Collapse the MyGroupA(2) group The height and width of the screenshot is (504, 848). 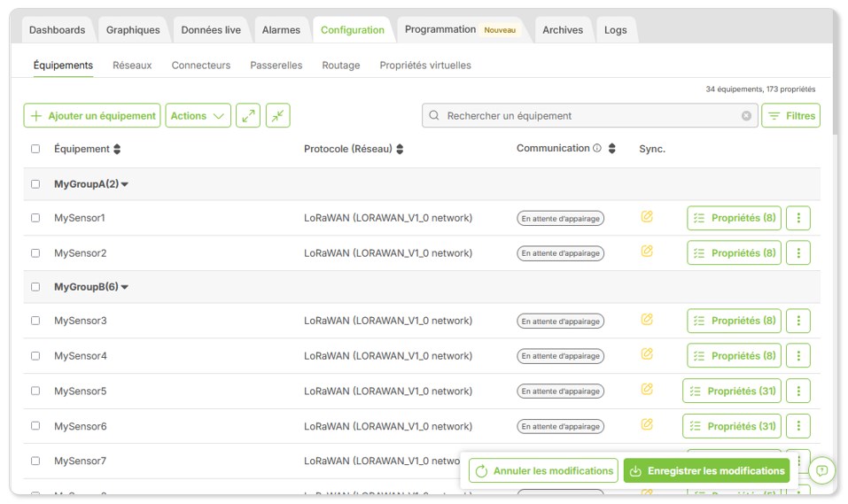click(x=125, y=184)
